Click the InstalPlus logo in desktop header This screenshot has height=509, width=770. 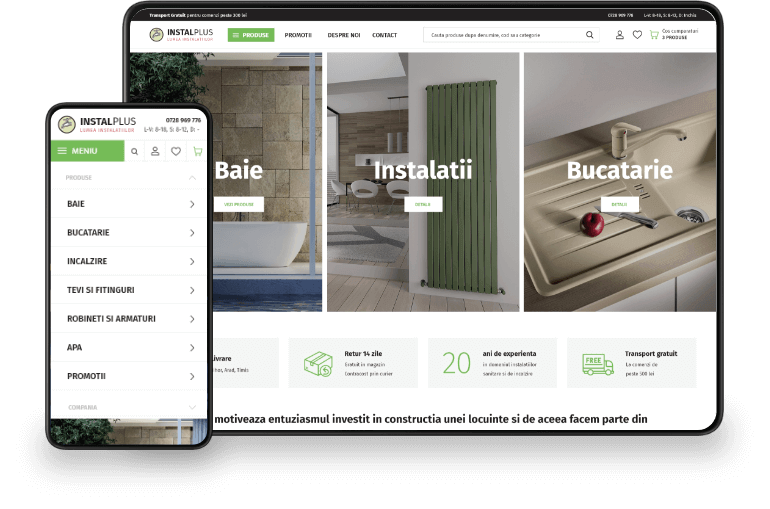[181, 34]
